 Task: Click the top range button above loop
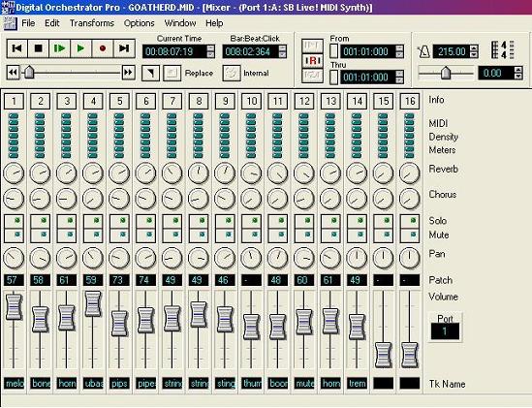tap(312, 46)
